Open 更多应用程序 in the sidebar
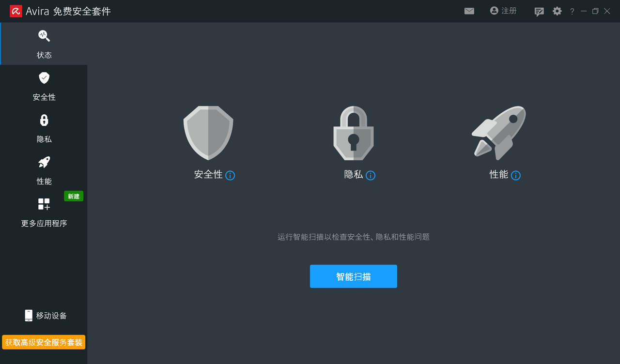The image size is (620, 364). click(x=44, y=212)
